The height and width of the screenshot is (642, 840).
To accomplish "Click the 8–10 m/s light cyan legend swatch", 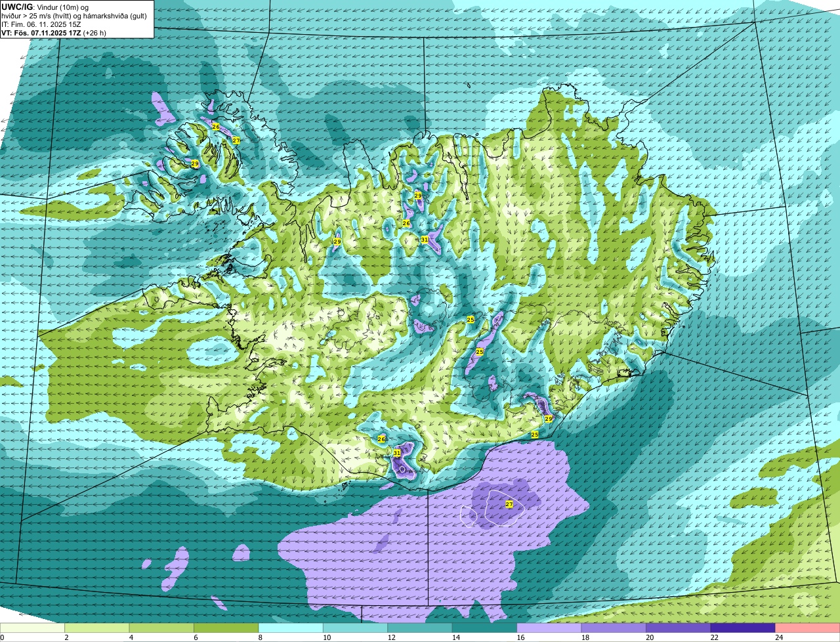I will click(291, 628).
